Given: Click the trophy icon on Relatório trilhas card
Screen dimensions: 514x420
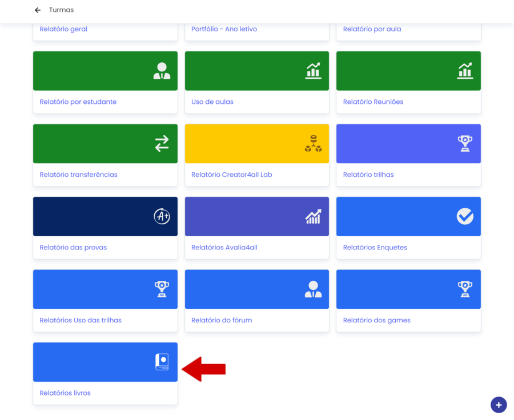Looking at the screenshot, I should (465, 143).
